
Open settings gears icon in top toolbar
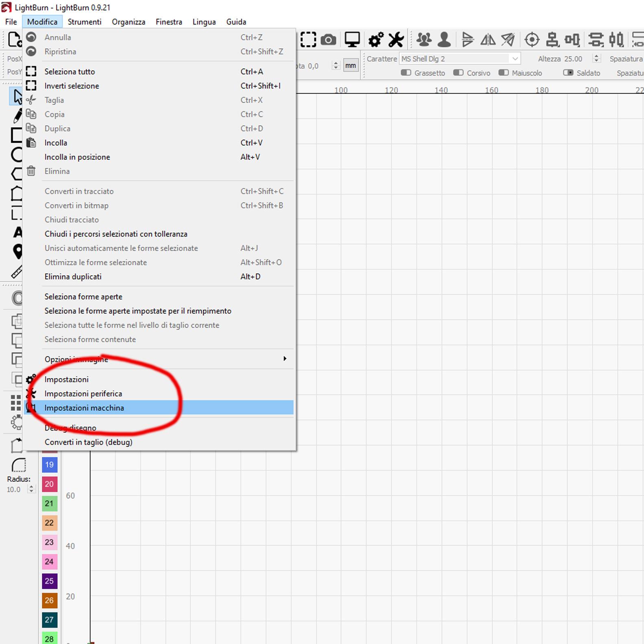coord(376,40)
